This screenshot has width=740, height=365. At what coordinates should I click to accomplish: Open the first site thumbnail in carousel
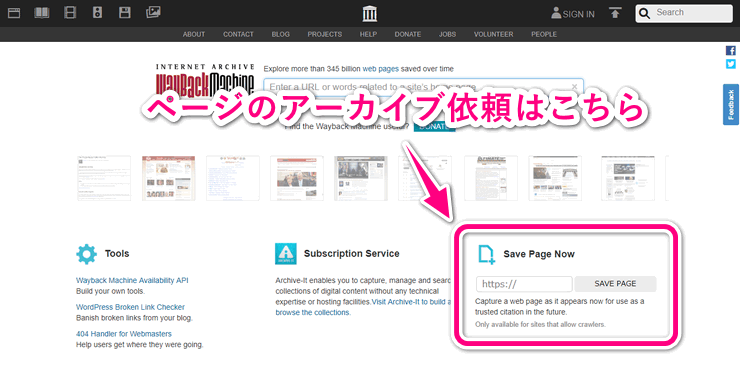104,178
